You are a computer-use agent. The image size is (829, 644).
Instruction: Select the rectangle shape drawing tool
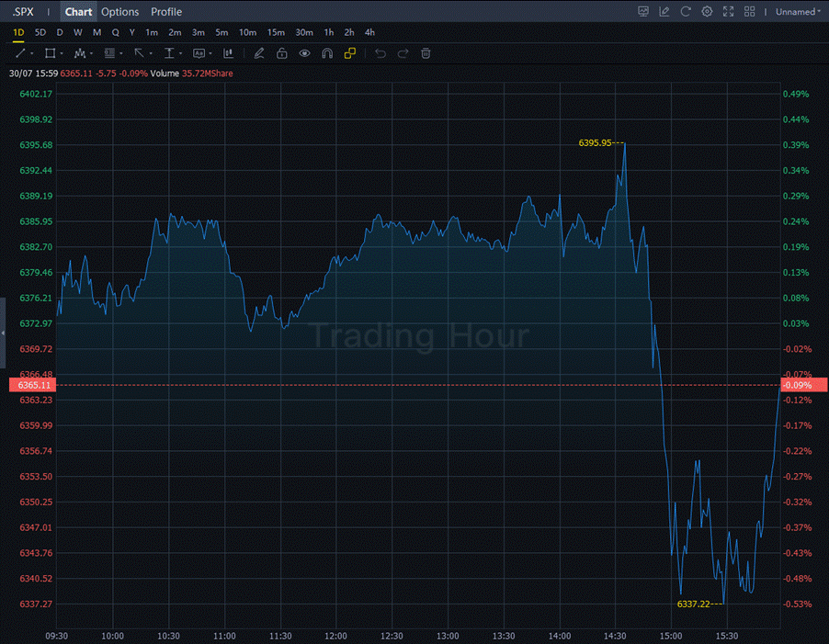click(50, 53)
